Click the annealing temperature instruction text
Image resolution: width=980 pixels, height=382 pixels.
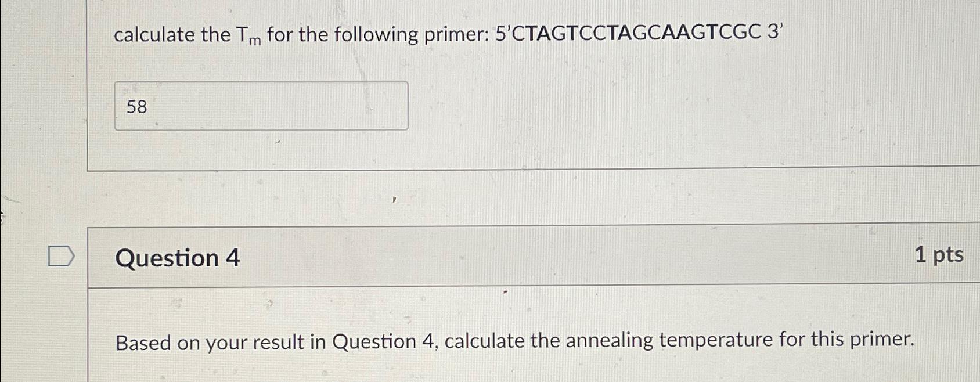[x=515, y=341]
